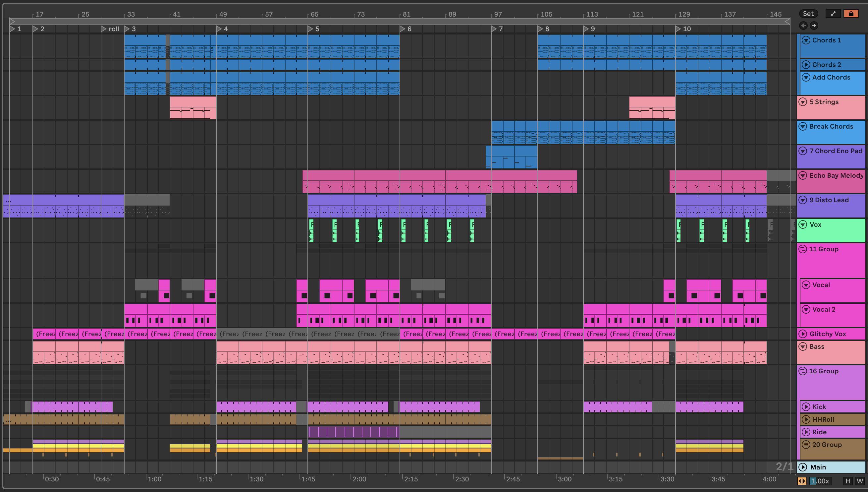The height and width of the screenshot is (492, 868).
Task: Toggle the automation mode button
Action: (833, 14)
